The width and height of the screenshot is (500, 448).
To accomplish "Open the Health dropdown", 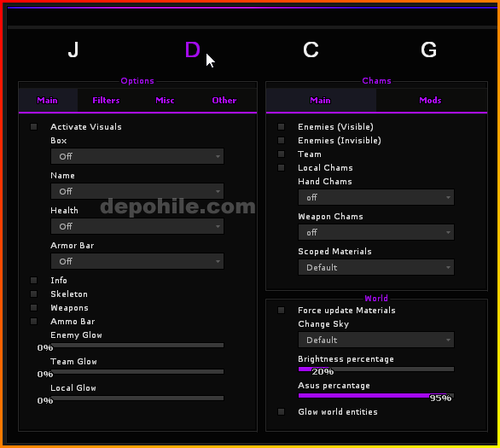I will 137,226.
